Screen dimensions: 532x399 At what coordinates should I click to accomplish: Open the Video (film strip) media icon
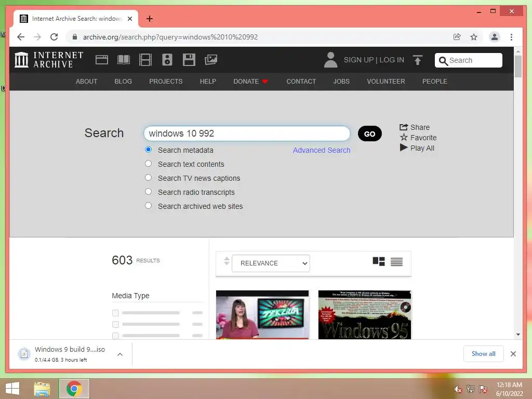point(145,60)
